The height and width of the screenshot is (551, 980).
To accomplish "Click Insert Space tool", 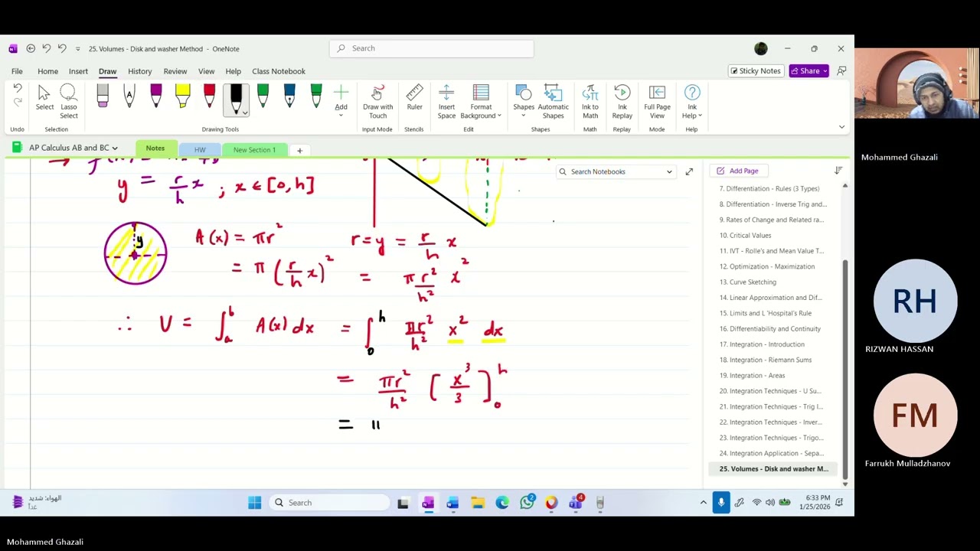I will coord(446,102).
